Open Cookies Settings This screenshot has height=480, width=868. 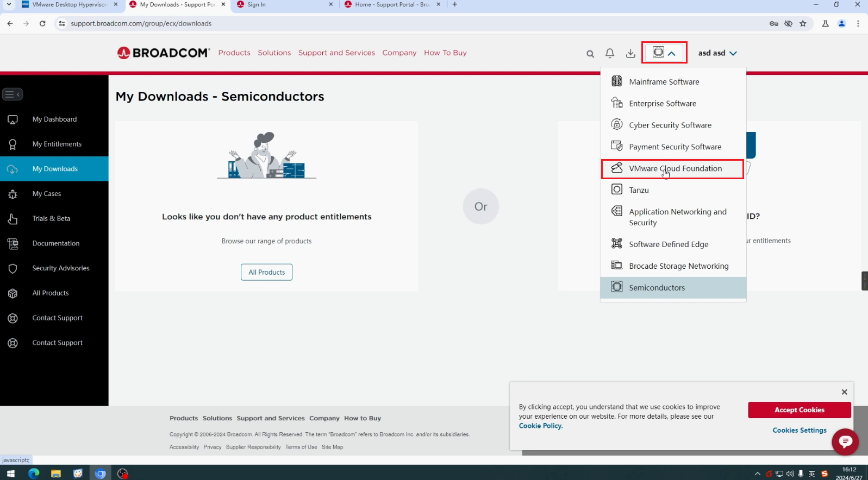(800, 430)
